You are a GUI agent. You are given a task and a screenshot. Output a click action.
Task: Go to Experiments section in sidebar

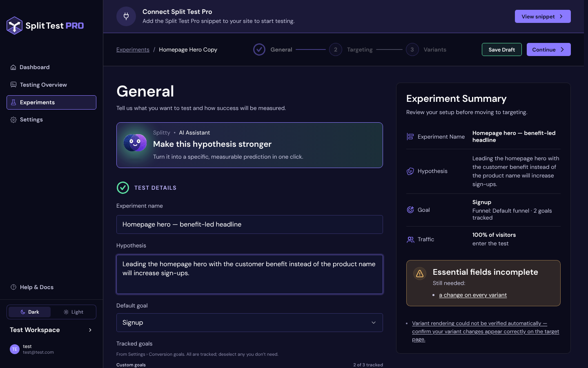(51, 102)
